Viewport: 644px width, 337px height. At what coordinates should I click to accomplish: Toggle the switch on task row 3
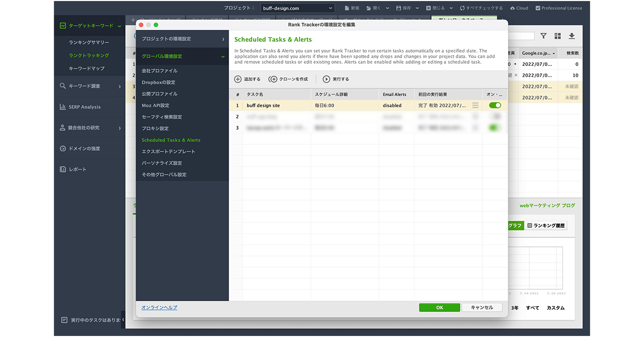495,128
